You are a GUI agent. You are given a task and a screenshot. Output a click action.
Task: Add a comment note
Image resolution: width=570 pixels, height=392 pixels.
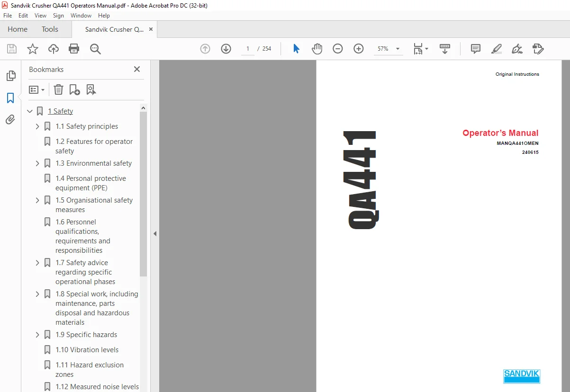(476, 49)
